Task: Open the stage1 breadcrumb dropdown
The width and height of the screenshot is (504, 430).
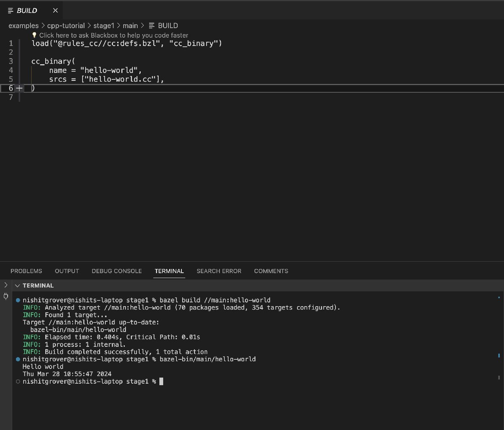Action: tap(103, 26)
